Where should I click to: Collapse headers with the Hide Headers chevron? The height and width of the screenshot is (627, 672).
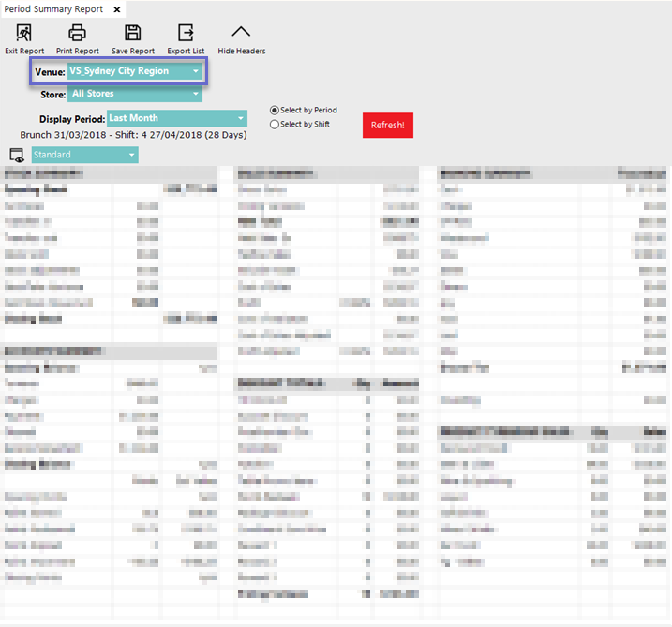pos(241,34)
